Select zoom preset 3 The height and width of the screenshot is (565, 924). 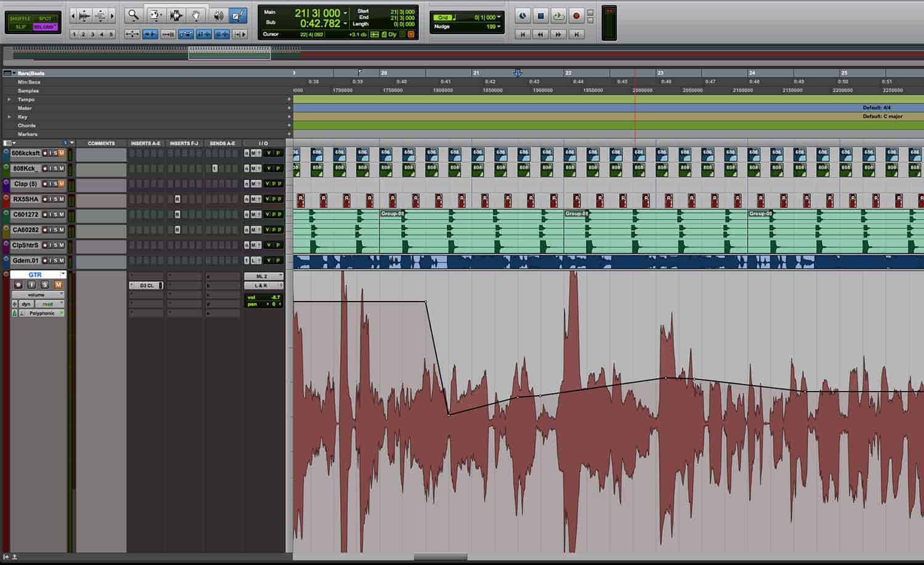[x=92, y=34]
